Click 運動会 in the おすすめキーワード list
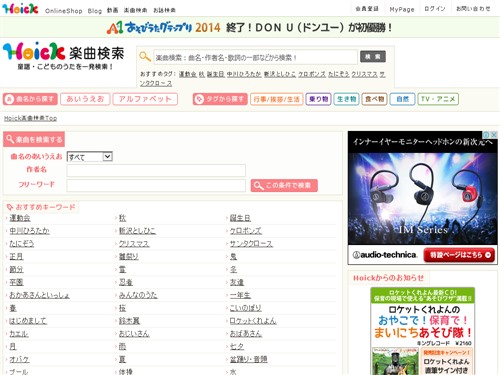 click(20, 218)
